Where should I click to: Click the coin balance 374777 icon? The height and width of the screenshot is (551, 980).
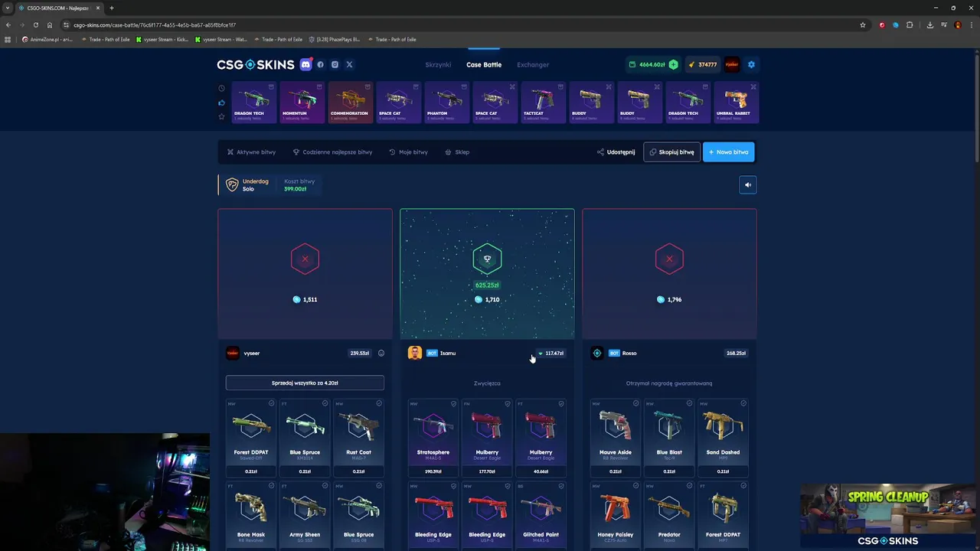tap(691, 64)
